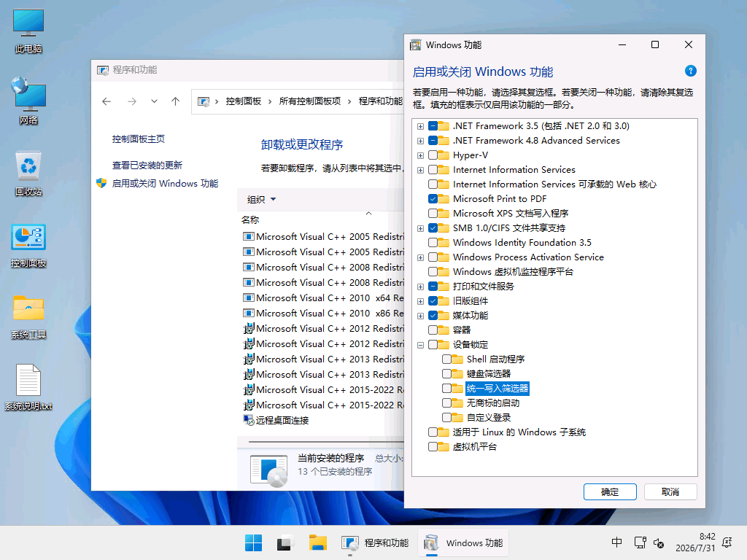The width and height of the screenshot is (747, 560).
Task: Click the network tray icon
Action: 640,542
